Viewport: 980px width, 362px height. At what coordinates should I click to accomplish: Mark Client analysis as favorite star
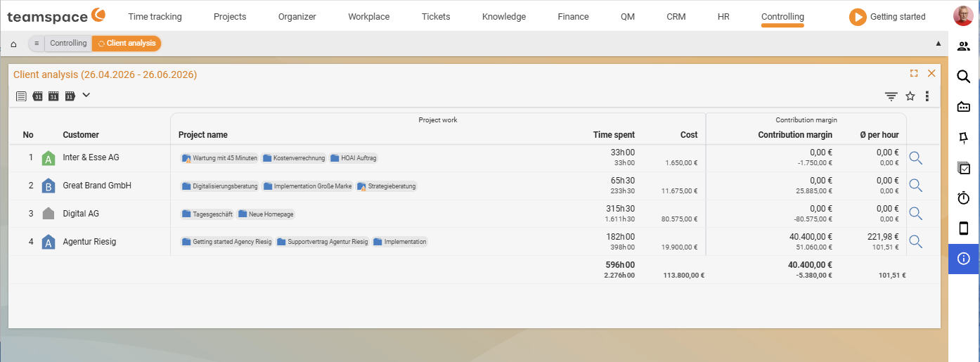pyautogui.click(x=910, y=96)
